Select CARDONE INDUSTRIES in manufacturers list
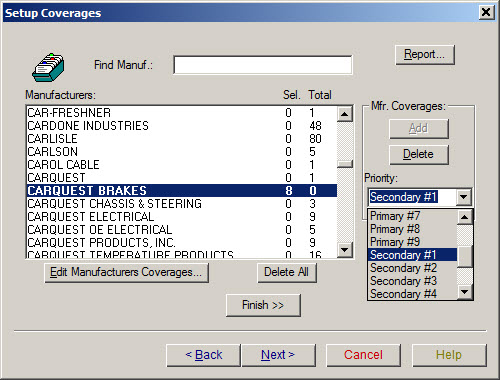The width and height of the screenshot is (500, 380). [x=182, y=126]
